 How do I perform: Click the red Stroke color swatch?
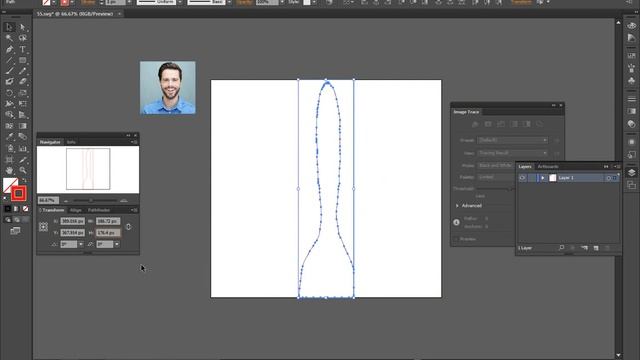coord(18,193)
